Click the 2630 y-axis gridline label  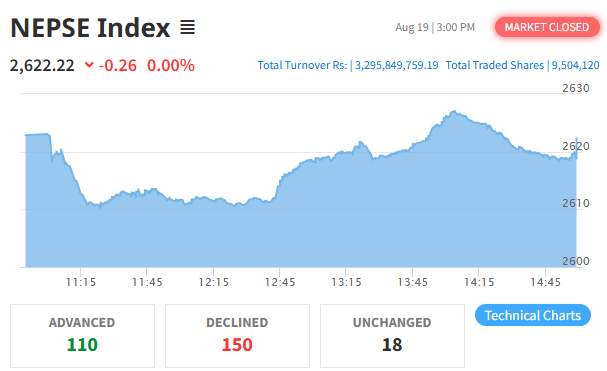click(576, 88)
